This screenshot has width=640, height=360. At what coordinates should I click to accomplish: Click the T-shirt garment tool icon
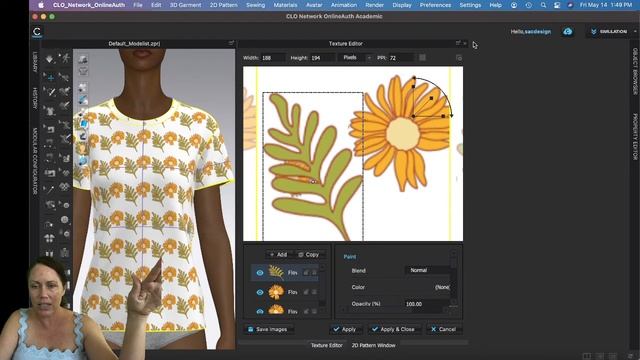pyautogui.click(x=50, y=110)
